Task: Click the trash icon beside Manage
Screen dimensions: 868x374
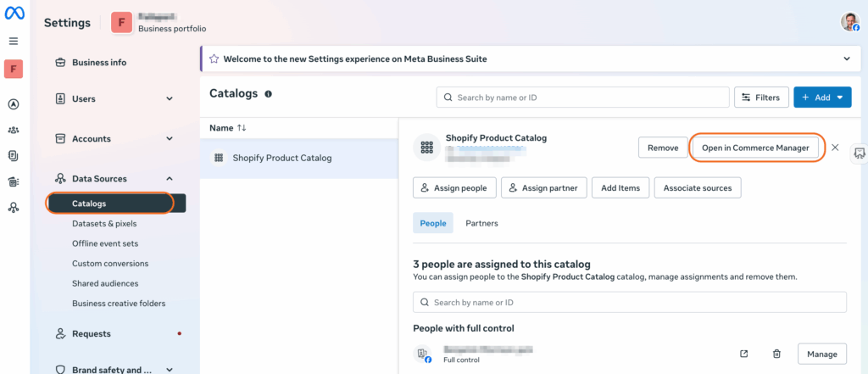Action: [776, 354]
